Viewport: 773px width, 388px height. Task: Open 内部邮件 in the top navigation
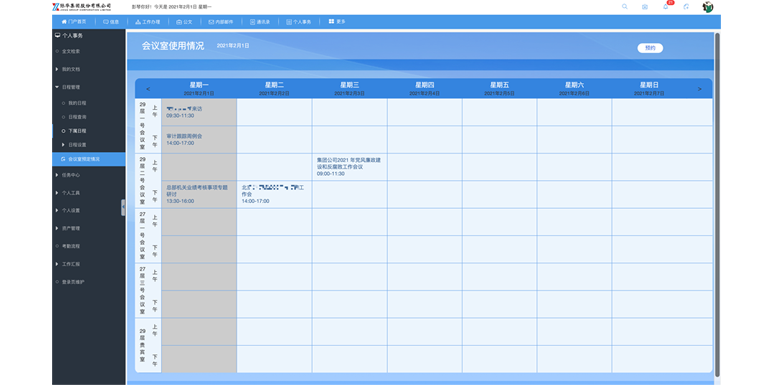pyautogui.click(x=220, y=22)
